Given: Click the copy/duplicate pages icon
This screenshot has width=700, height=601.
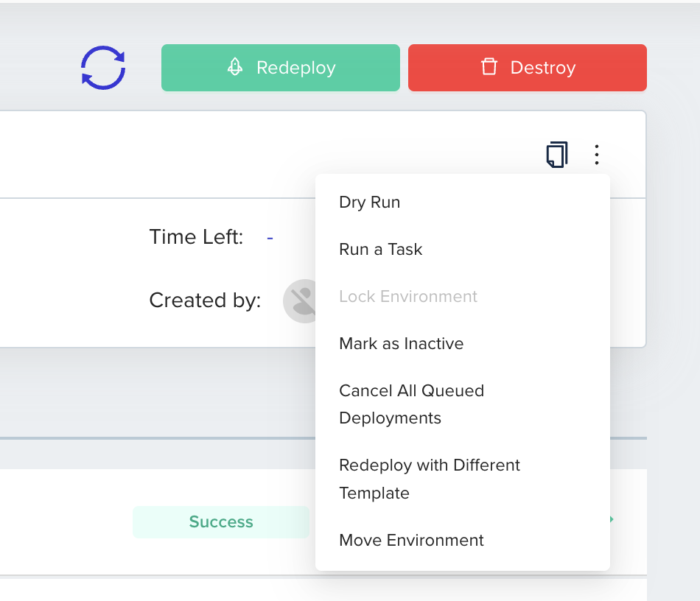Looking at the screenshot, I should tap(557, 155).
